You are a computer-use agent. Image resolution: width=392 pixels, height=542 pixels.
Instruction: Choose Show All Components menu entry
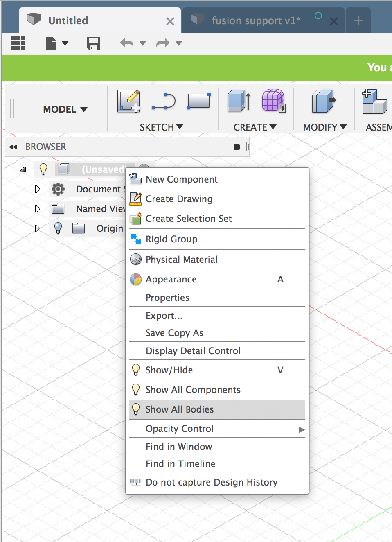tap(217, 390)
